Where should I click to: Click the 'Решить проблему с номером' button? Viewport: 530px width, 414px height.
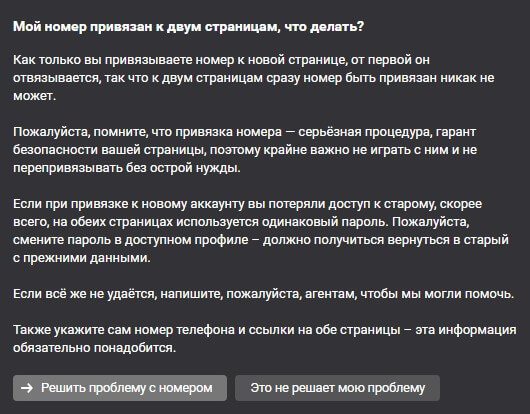[120, 388]
